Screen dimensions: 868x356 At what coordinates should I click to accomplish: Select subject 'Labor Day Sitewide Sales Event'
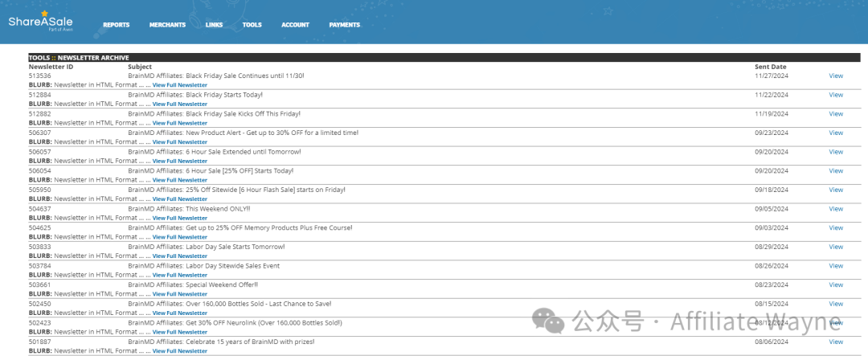(203, 266)
